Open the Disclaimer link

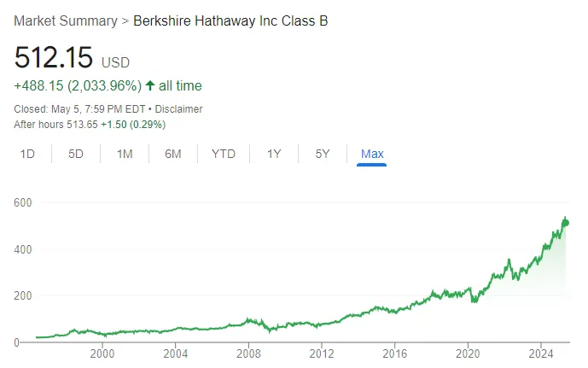(180, 109)
